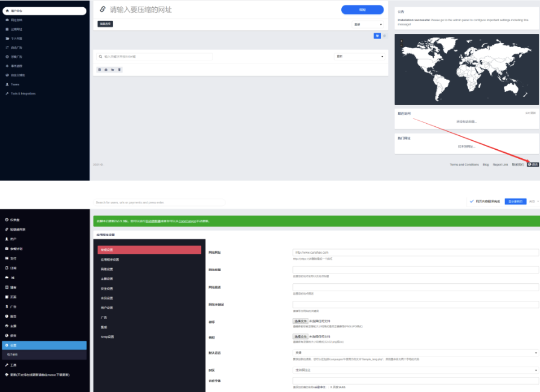This screenshot has width=540, height=392.
Task: Focus the 网站网址 site URL field
Action: point(416,252)
